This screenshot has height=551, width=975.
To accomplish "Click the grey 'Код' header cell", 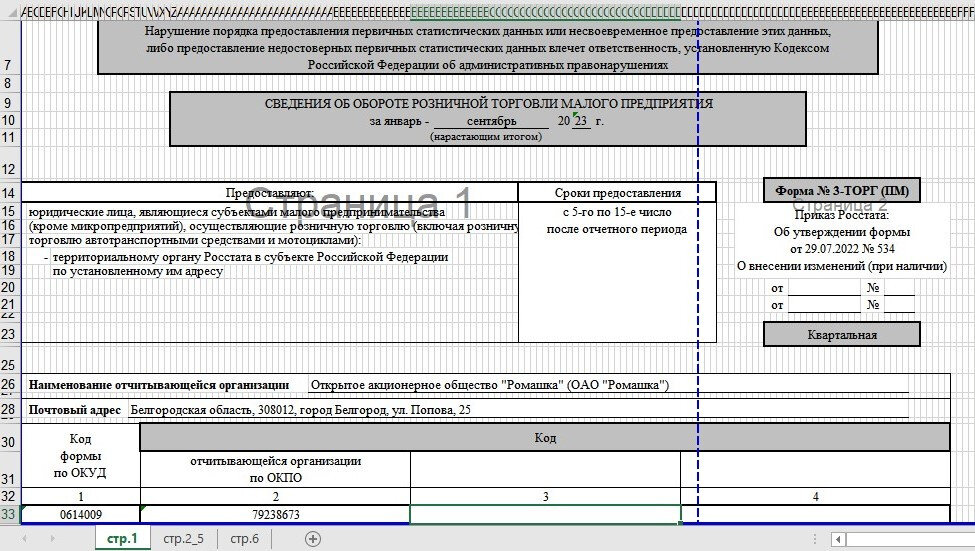I will pos(545,438).
